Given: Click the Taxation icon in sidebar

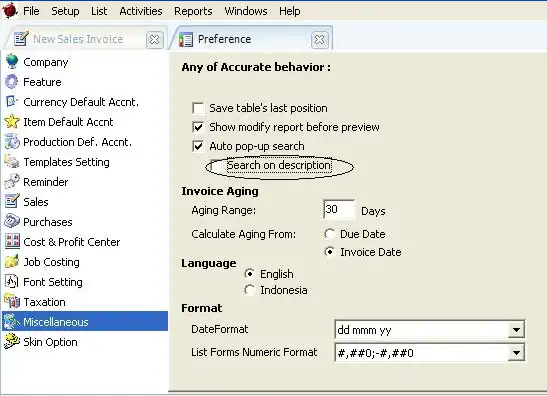Looking at the screenshot, I should coord(12,301).
